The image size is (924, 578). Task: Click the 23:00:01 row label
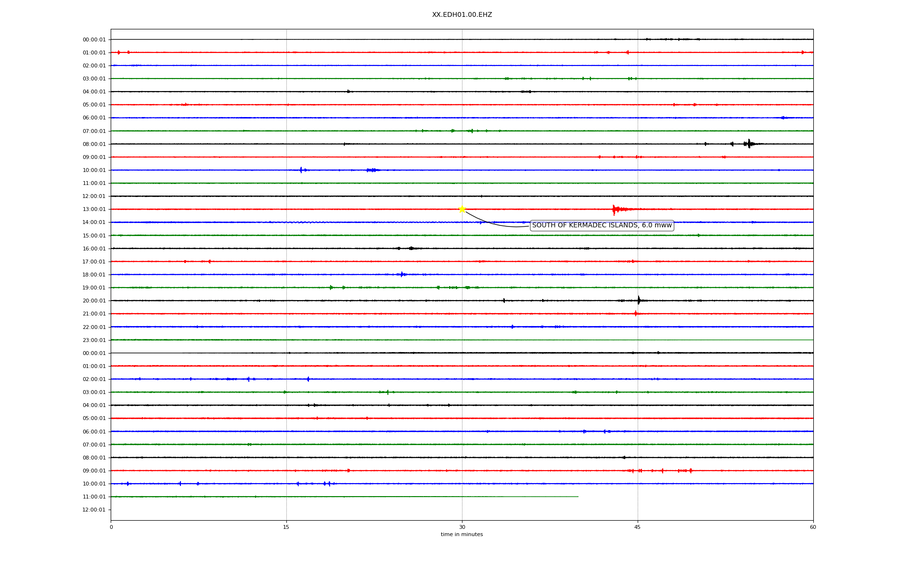pyautogui.click(x=94, y=341)
